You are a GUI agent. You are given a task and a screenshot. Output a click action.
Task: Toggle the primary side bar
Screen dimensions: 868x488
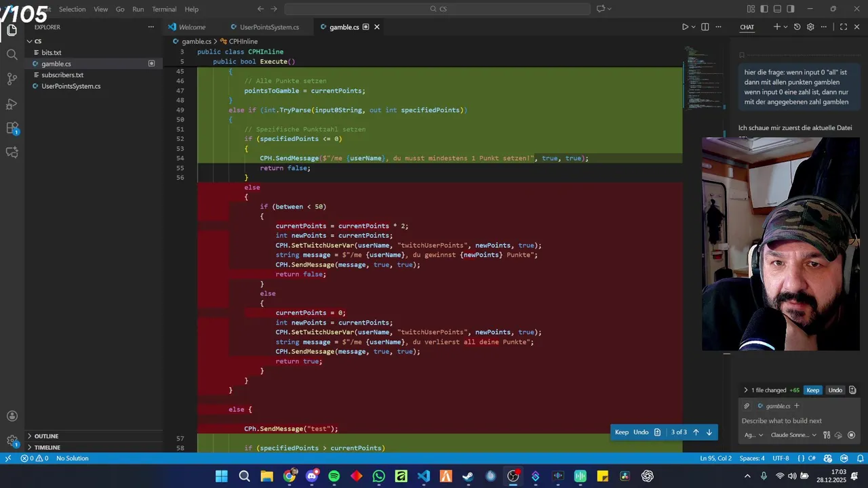click(x=764, y=9)
